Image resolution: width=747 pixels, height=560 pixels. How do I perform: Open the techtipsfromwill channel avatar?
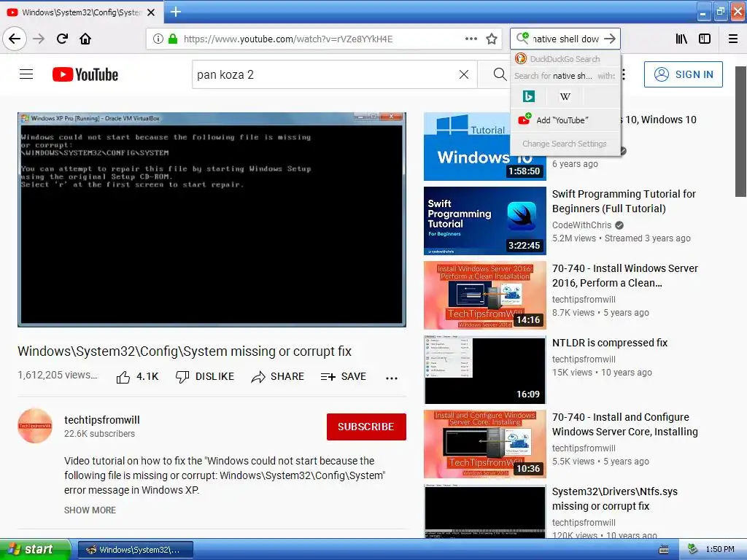[x=35, y=426]
